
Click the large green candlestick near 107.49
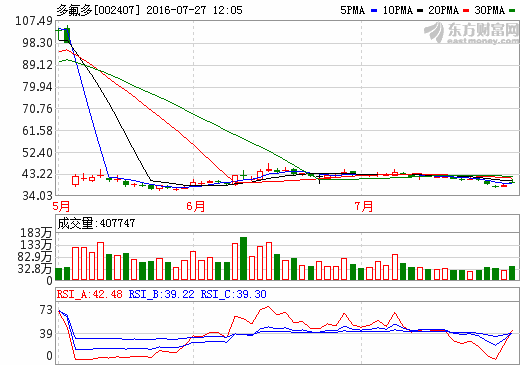(67, 35)
